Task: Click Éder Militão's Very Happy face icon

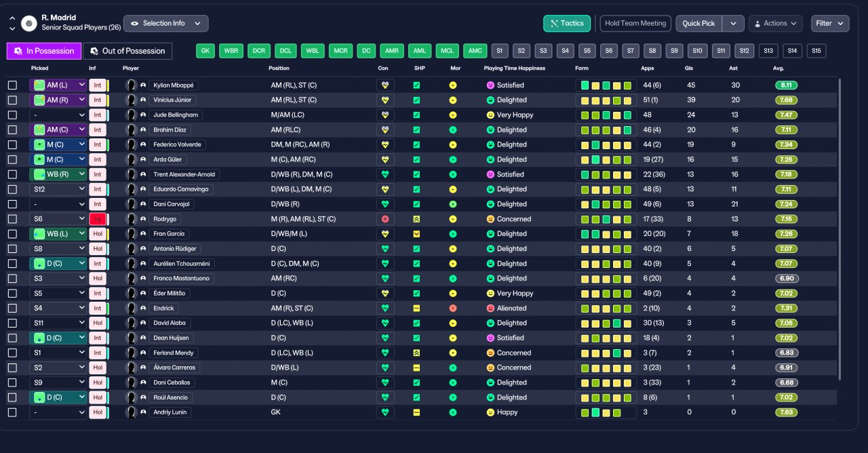Action: [490, 294]
